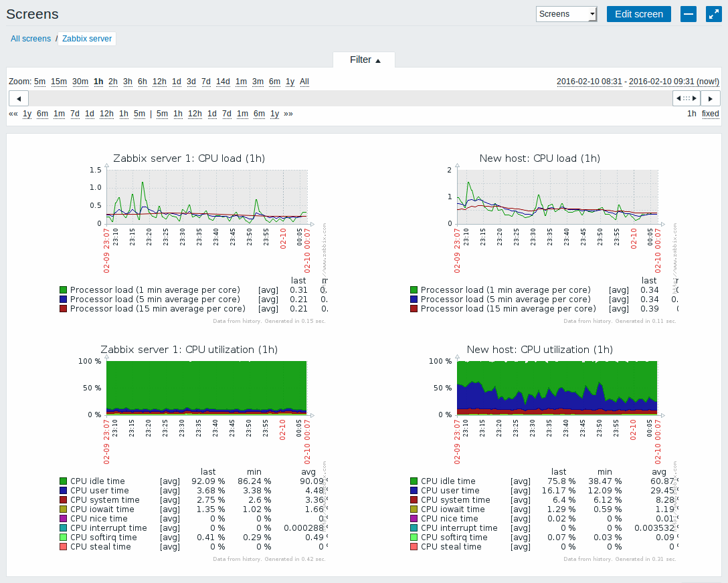Viewport: 728px width, 583px height.
Task: Set zoom to 12h in the Zoom row
Action: (159, 82)
